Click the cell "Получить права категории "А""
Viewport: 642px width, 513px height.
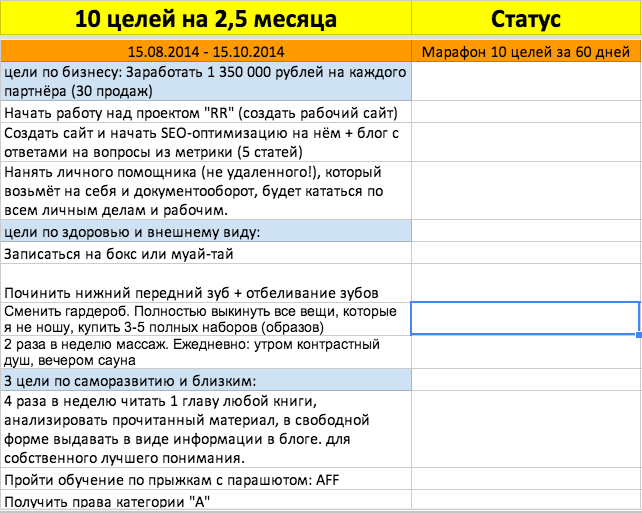tap(206, 500)
